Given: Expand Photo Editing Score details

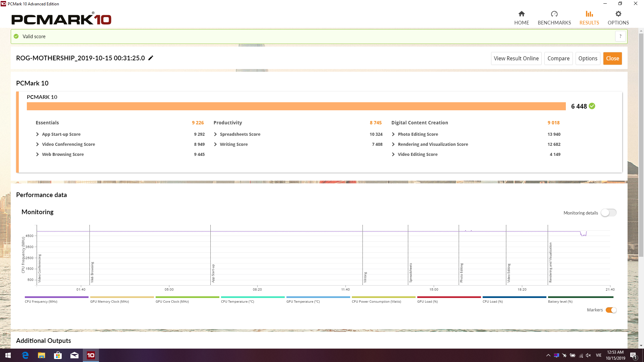Looking at the screenshot, I should click(393, 134).
